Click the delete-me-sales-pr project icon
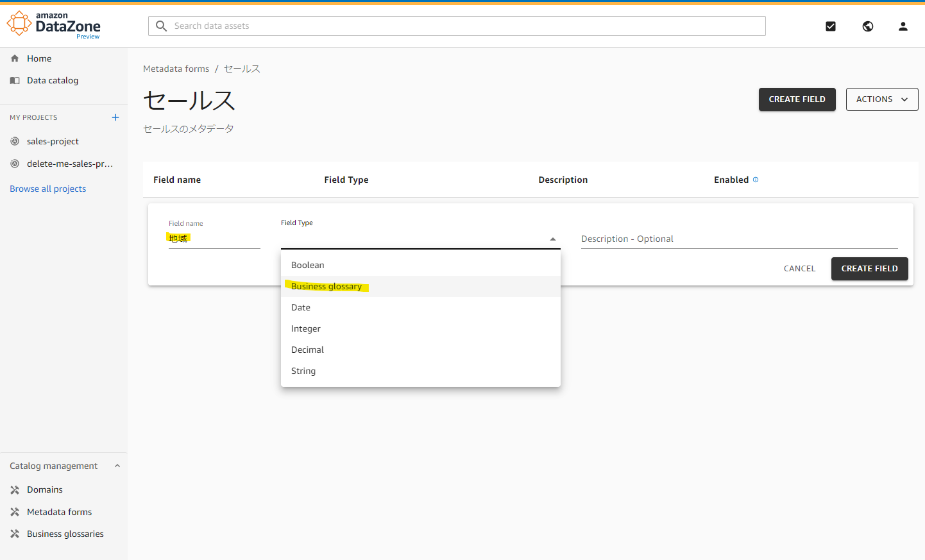Image resolution: width=925 pixels, height=560 pixels. coord(15,164)
